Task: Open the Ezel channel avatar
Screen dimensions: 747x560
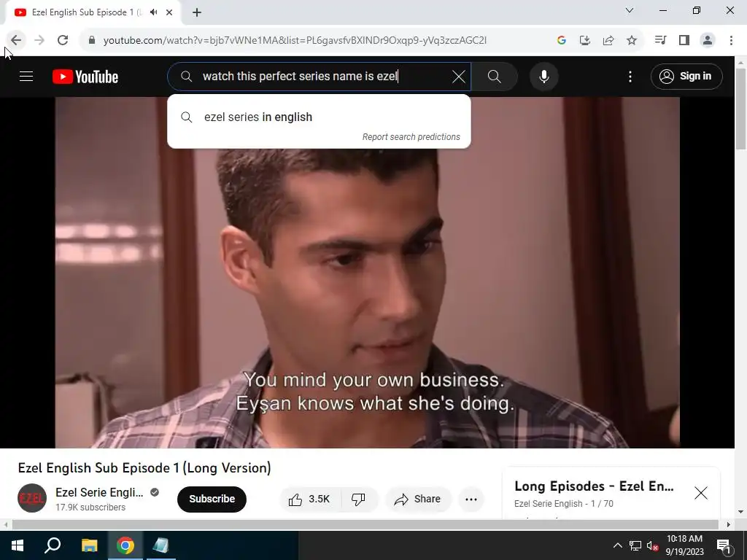Action: pyautogui.click(x=32, y=497)
